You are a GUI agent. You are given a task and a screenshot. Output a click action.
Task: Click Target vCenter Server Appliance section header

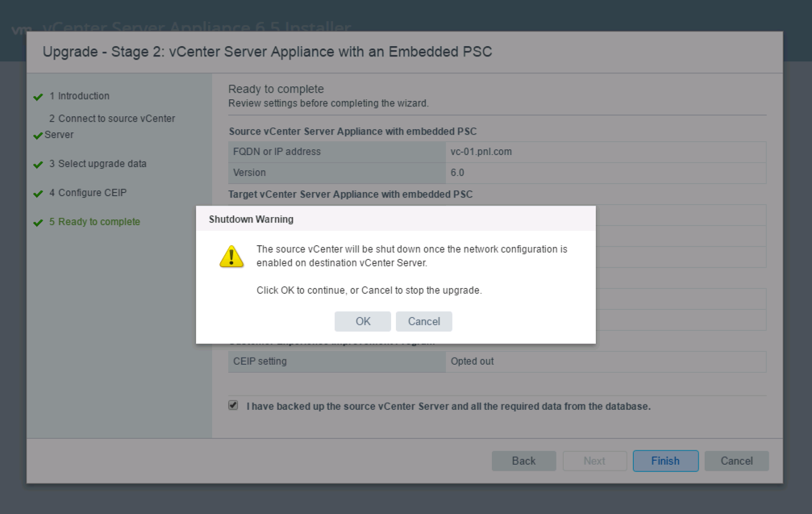click(351, 194)
